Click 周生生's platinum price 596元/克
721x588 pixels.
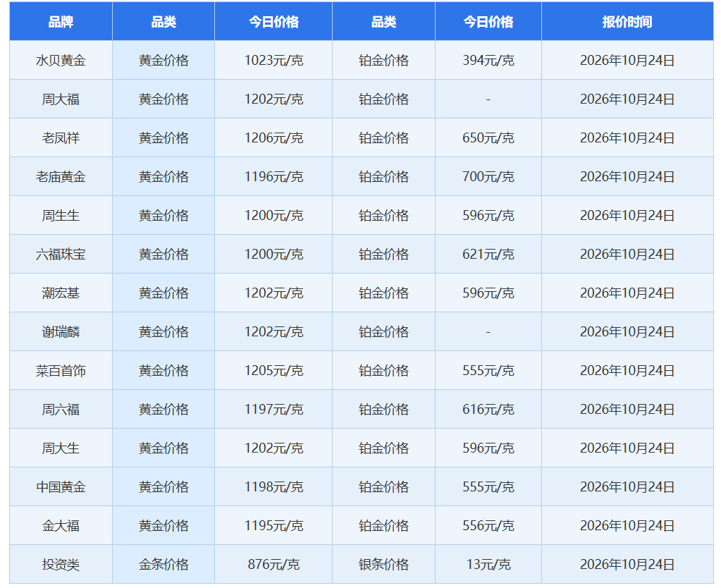click(x=488, y=215)
